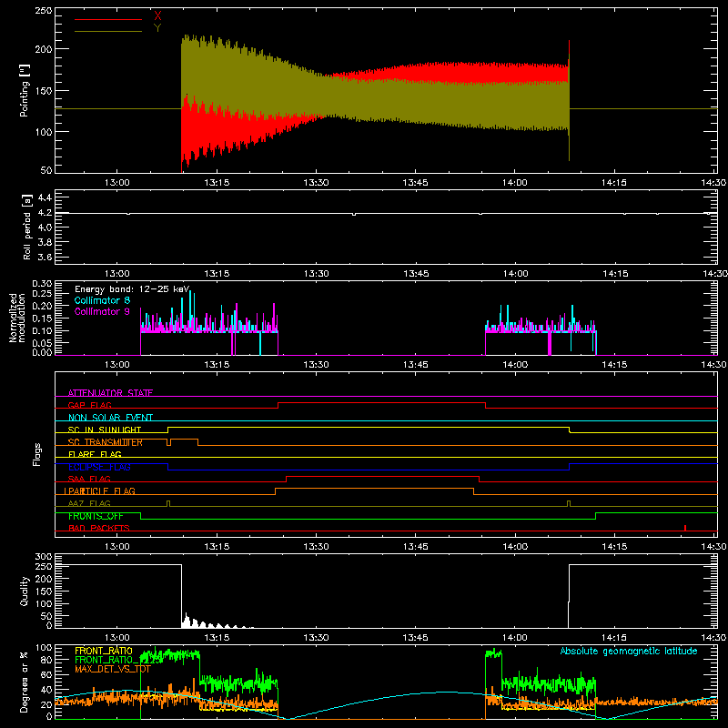Click the ECLIPSE_FLAG label
728x728 pixels.
pyautogui.click(x=99, y=467)
